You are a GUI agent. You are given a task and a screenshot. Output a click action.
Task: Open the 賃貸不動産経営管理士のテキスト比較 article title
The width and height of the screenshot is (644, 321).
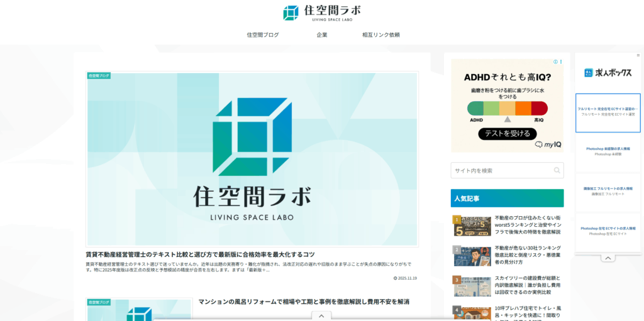click(x=200, y=254)
